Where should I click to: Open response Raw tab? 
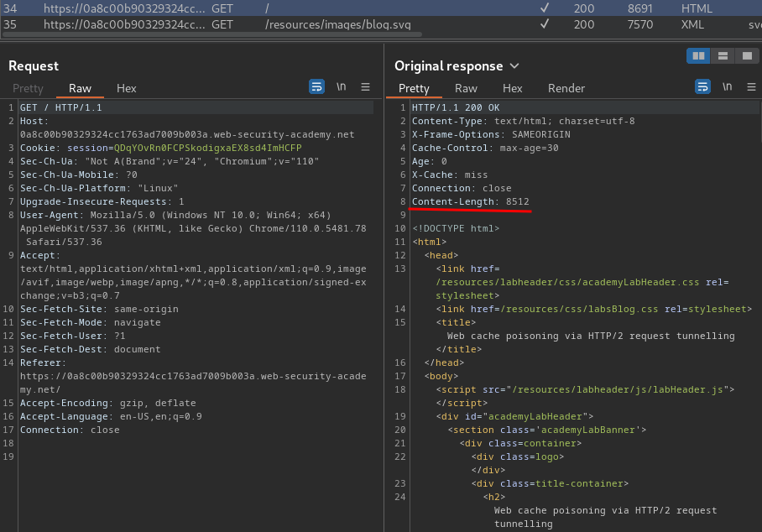pos(466,88)
